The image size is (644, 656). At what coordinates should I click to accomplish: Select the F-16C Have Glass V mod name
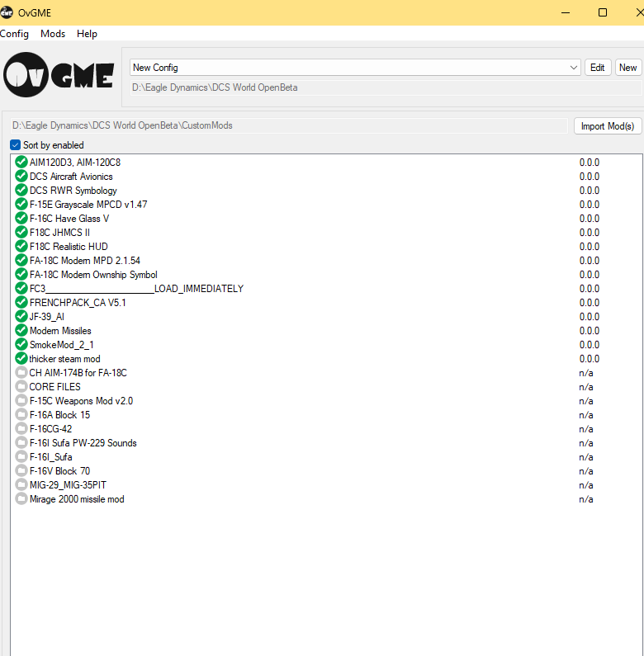[x=69, y=219]
